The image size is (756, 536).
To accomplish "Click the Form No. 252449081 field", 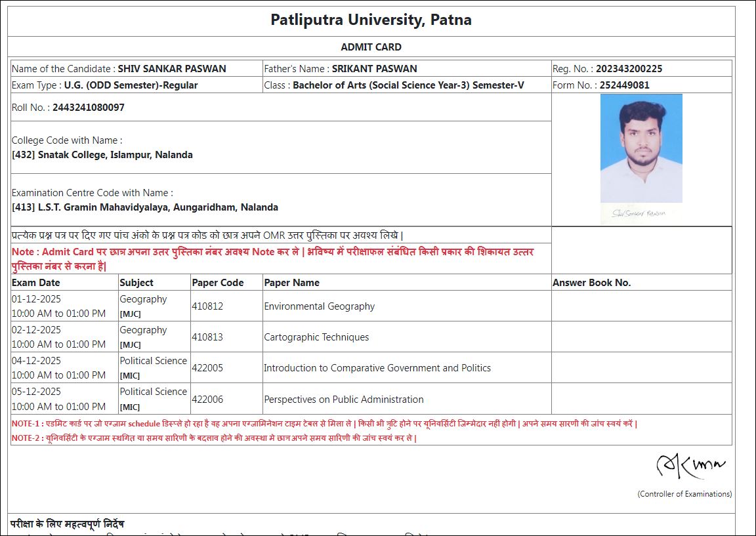I will coord(624,85).
